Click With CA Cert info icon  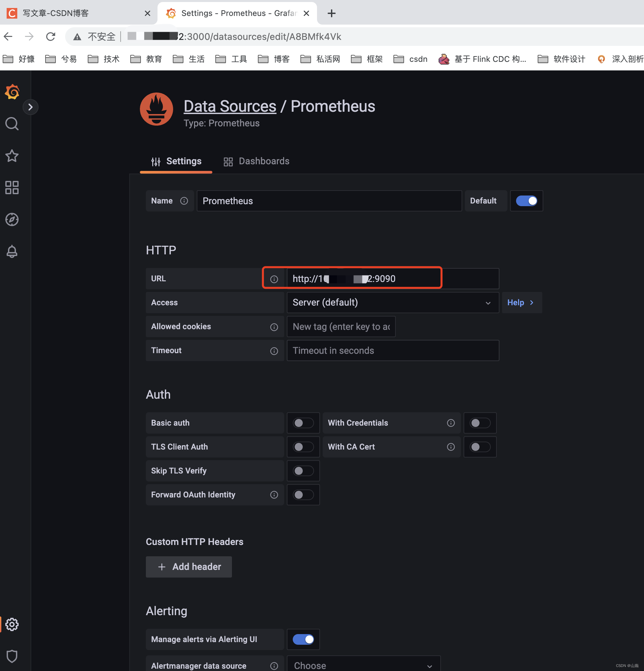click(451, 447)
